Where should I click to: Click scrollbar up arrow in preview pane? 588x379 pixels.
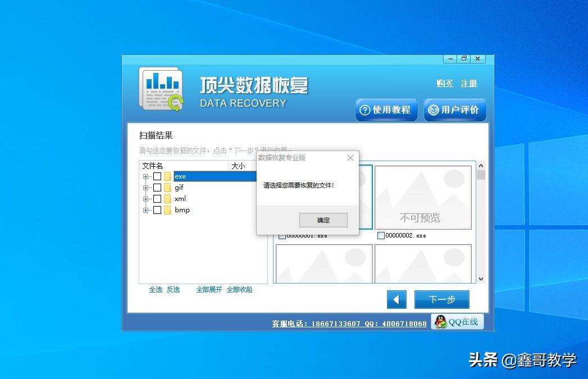481,165
